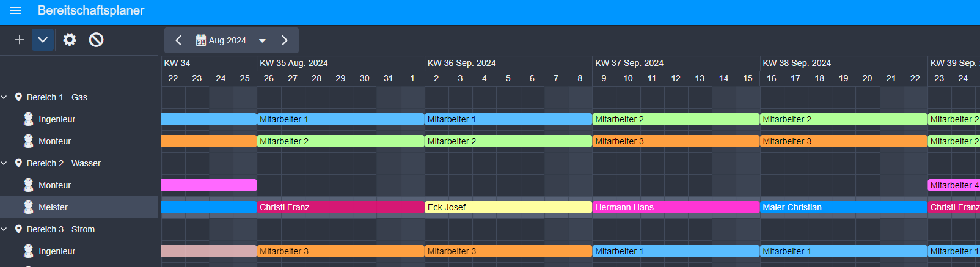Select Monteur row under Bereich 1 - Gas
Viewport: 980px width, 267px height.
79,141
